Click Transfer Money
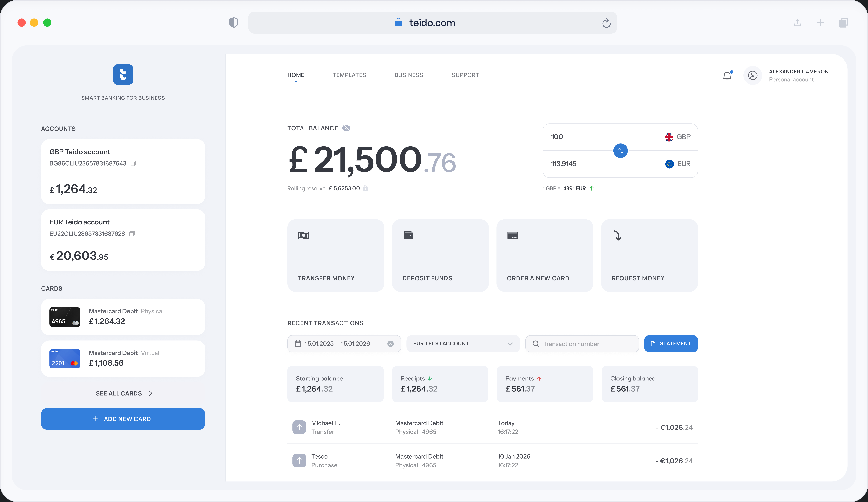This screenshot has height=502, width=868. coord(336,255)
